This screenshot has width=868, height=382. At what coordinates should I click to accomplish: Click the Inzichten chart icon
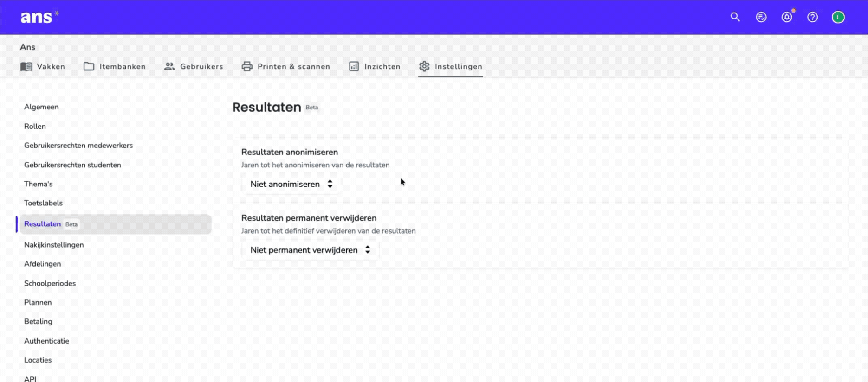point(354,66)
